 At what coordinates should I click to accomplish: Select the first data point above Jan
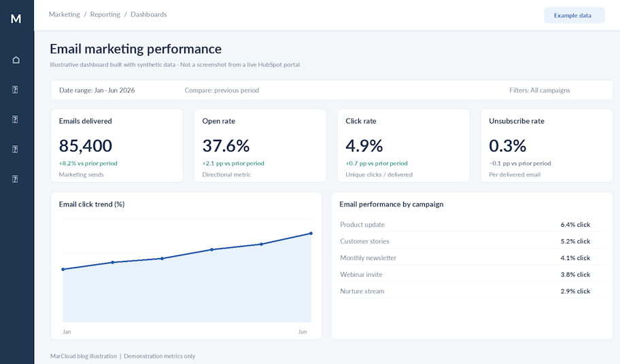(x=63, y=270)
